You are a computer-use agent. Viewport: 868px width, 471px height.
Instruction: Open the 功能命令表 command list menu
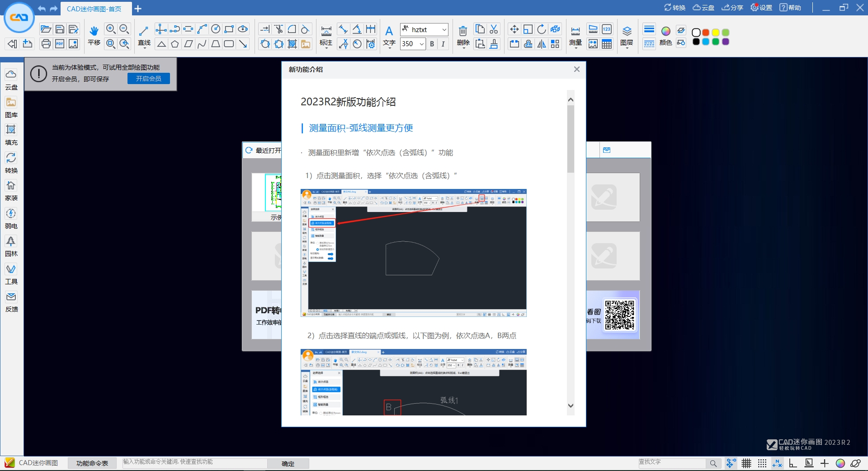[x=92, y=463]
